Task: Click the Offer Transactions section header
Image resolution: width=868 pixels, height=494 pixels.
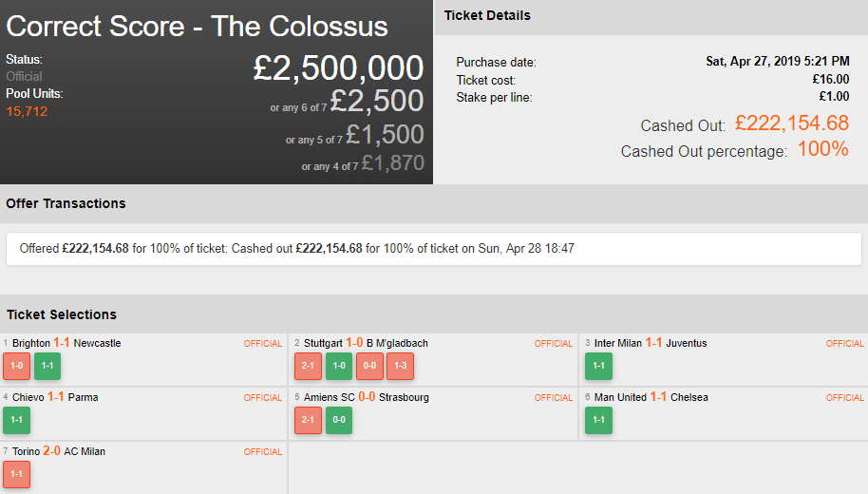Action: tap(66, 203)
